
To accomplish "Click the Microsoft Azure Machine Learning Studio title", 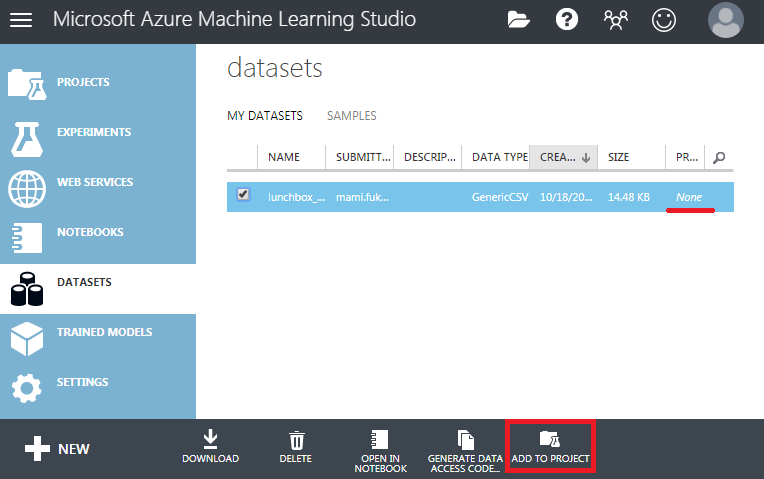I will [234, 19].
